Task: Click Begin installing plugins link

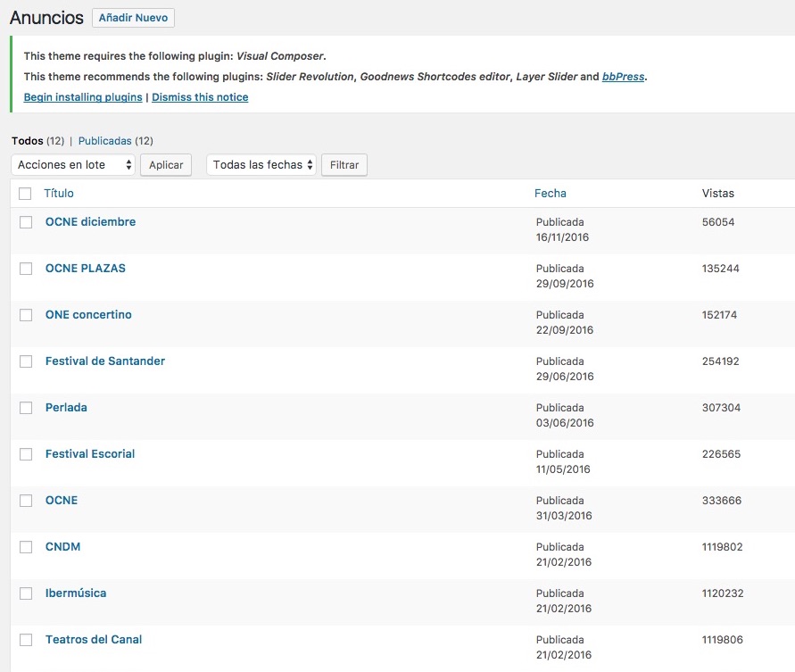Action: [x=83, y=97]
